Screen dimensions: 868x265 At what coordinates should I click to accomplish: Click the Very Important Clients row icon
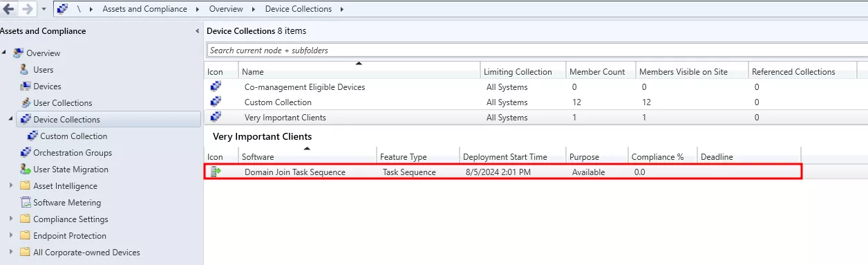point(216,117)
